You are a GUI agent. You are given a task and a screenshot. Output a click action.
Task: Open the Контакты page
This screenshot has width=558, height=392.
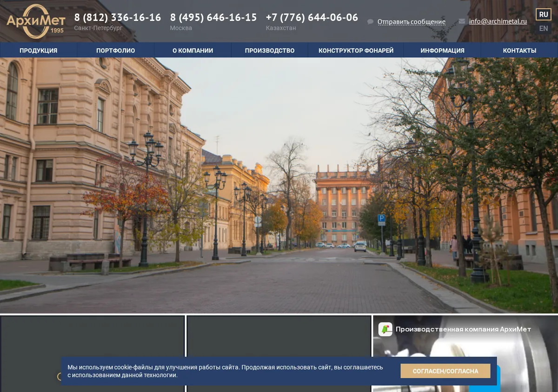519,50
